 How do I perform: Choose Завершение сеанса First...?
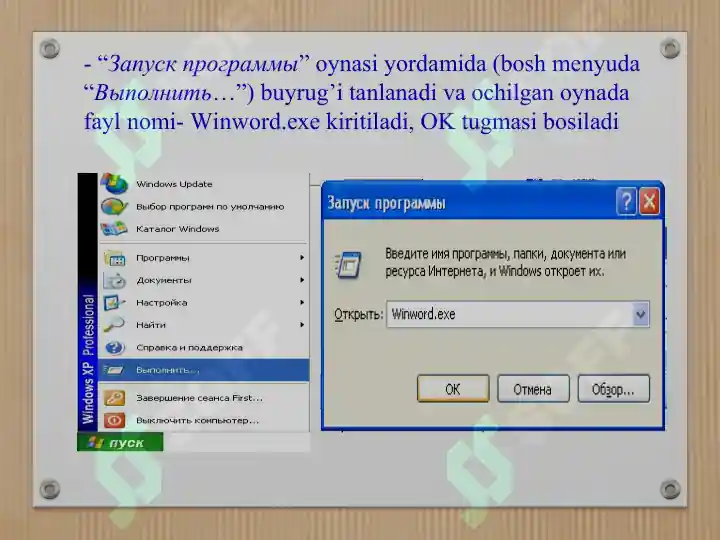pos(204,398)
